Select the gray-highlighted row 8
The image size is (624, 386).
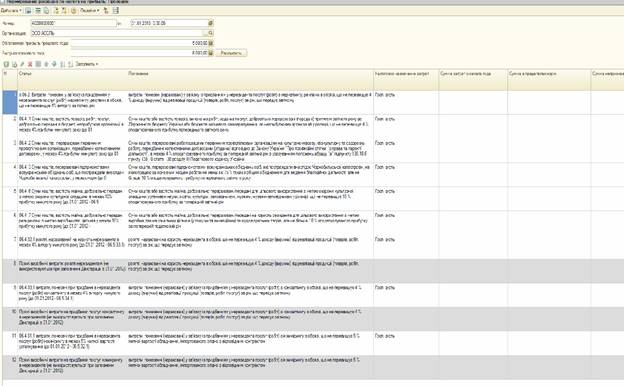312,271
